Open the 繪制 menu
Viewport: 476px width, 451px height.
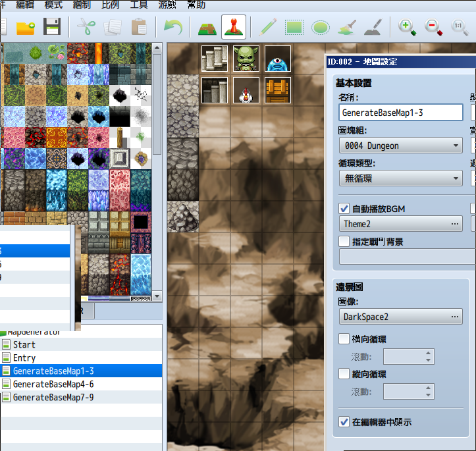82,5
